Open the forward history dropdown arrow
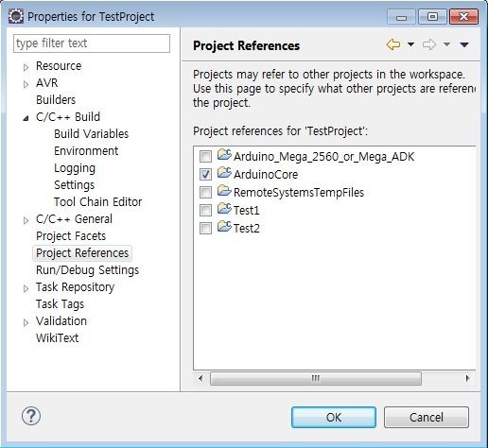 [446, 44]
